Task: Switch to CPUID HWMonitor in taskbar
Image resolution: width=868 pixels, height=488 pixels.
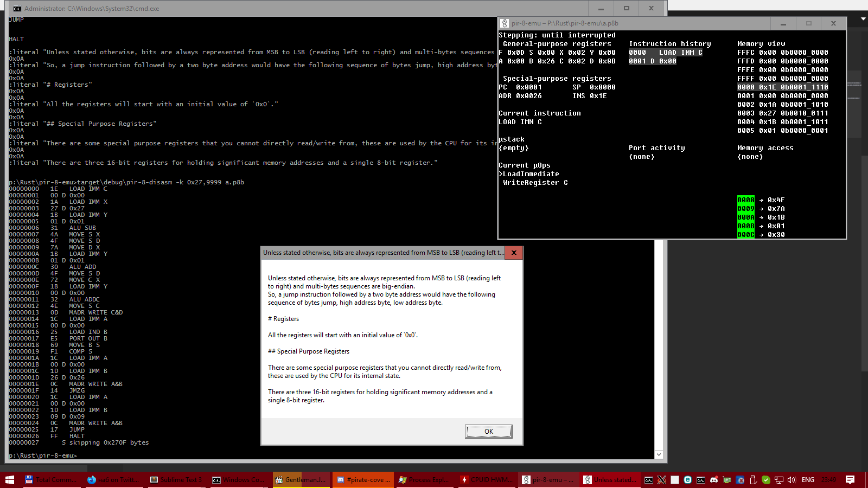Action: [x=486, y=480]
